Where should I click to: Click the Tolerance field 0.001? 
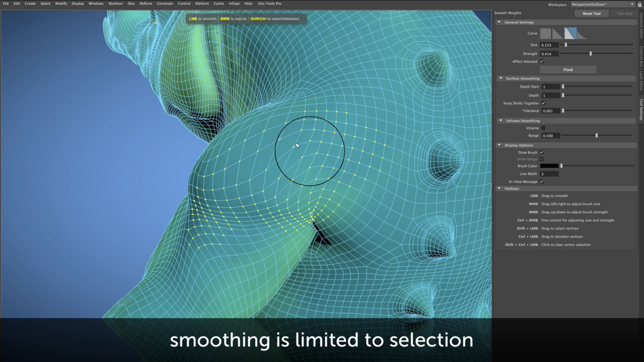550,111
